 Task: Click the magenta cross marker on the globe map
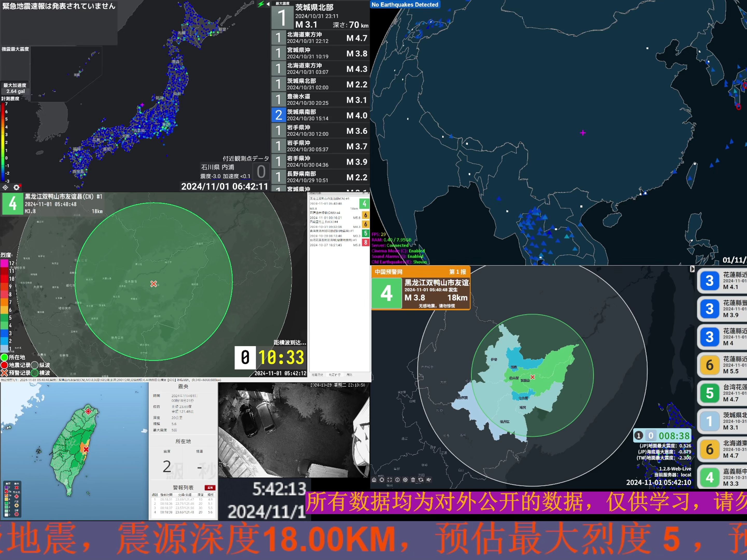(x=583, y=133)
